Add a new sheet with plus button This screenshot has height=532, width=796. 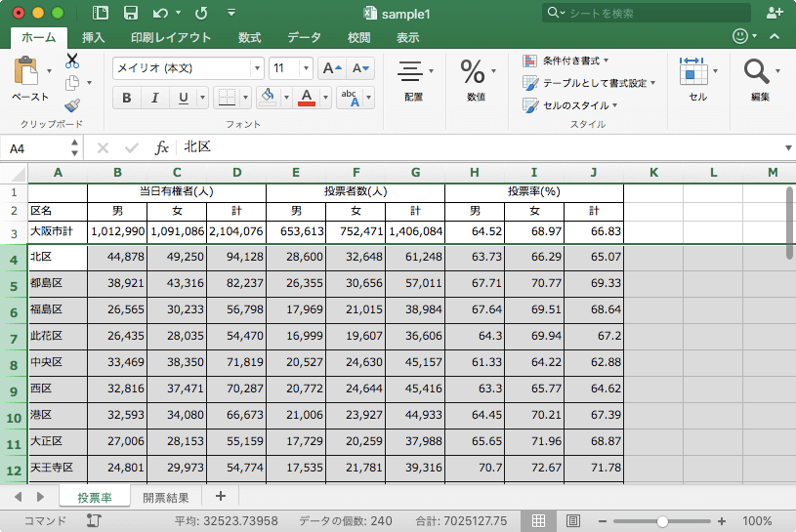[221, 496]
